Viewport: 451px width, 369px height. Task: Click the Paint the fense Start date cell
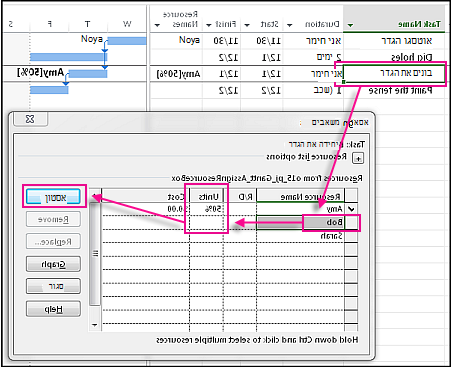(x=262, y=90)
